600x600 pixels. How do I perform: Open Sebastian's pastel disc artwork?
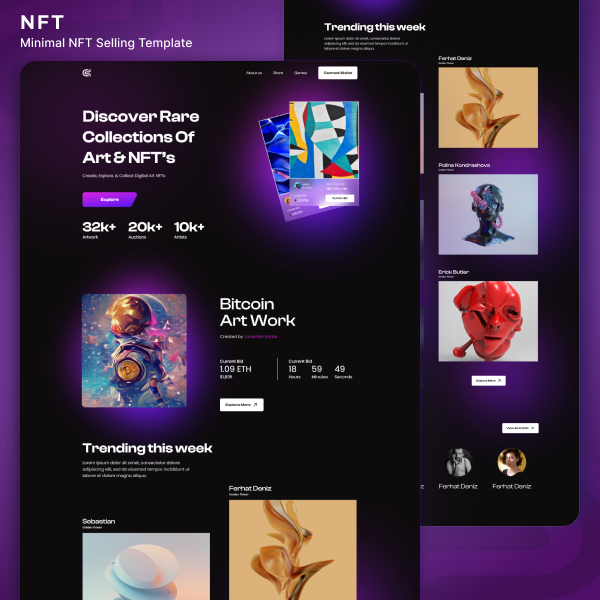pyautogui.click(x=146, y=566)
